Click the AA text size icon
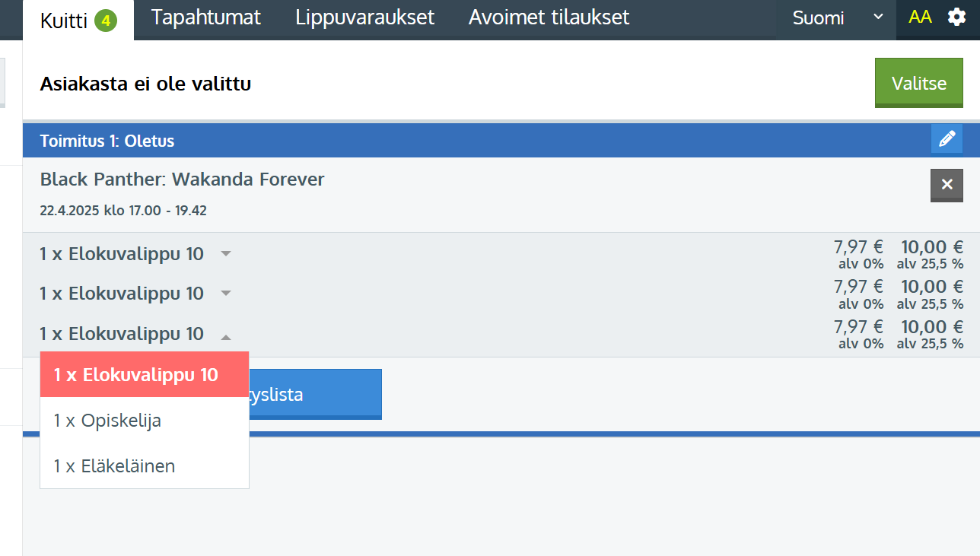 click(920, 17)
